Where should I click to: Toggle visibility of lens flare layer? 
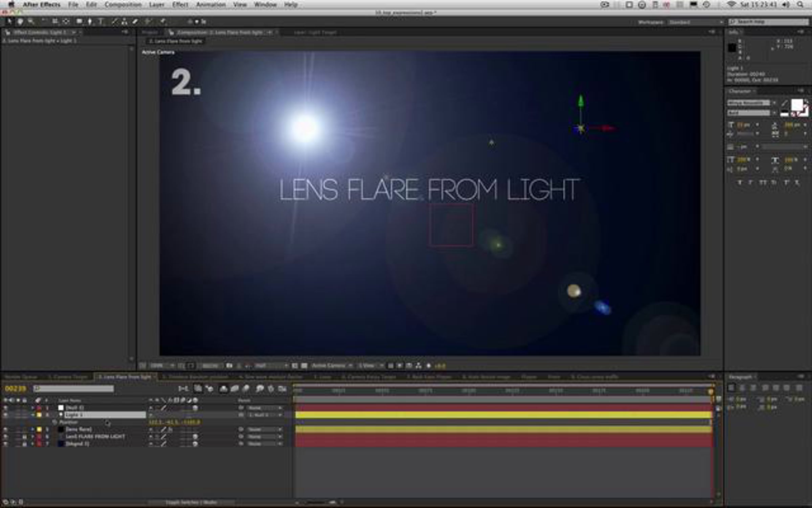point(5,429)
